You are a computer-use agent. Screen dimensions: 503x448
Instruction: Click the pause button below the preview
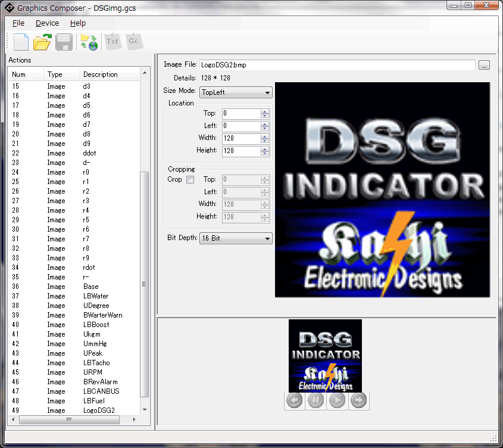[x=315, y=400]
